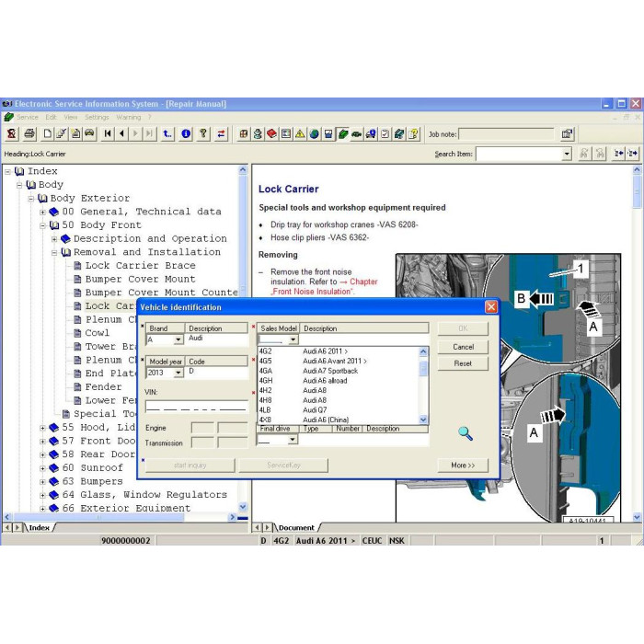Click the left-arrow search navigation icon
Viewport: 644px width, 644px height.
(x=618, y=154)
